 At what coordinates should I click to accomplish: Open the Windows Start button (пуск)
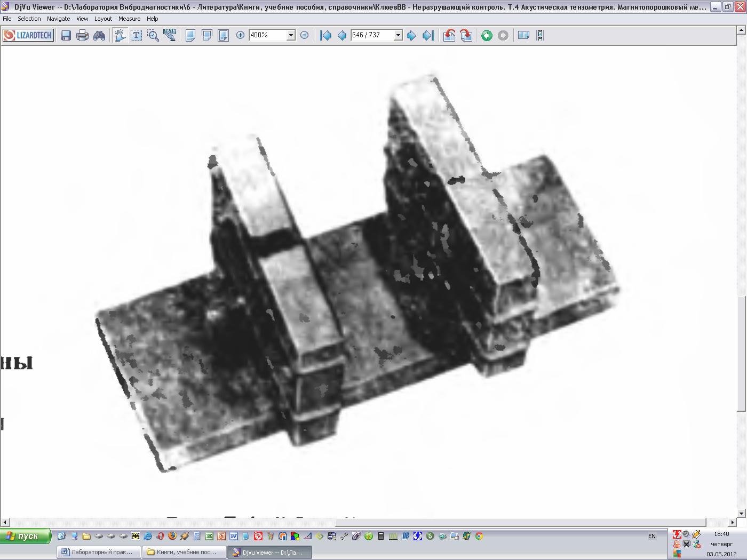pos(26,536)
